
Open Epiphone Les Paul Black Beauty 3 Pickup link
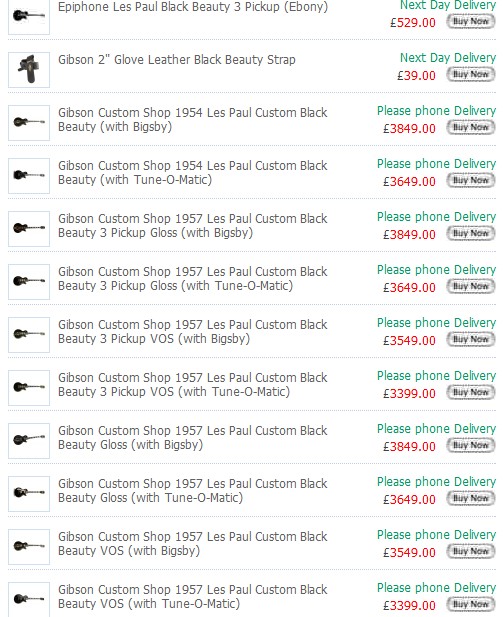[193, 7]
